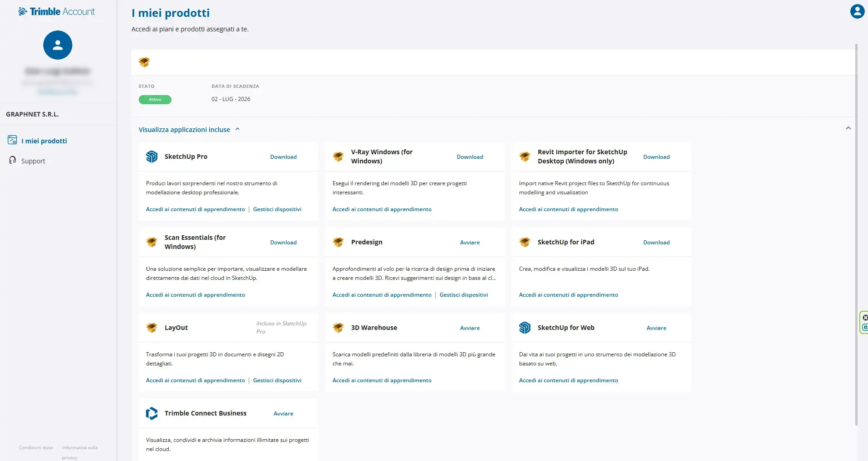The image size is (868, 461).
Task: Click the I miei prodotti sidebar icon
Action: coord(12,140)
